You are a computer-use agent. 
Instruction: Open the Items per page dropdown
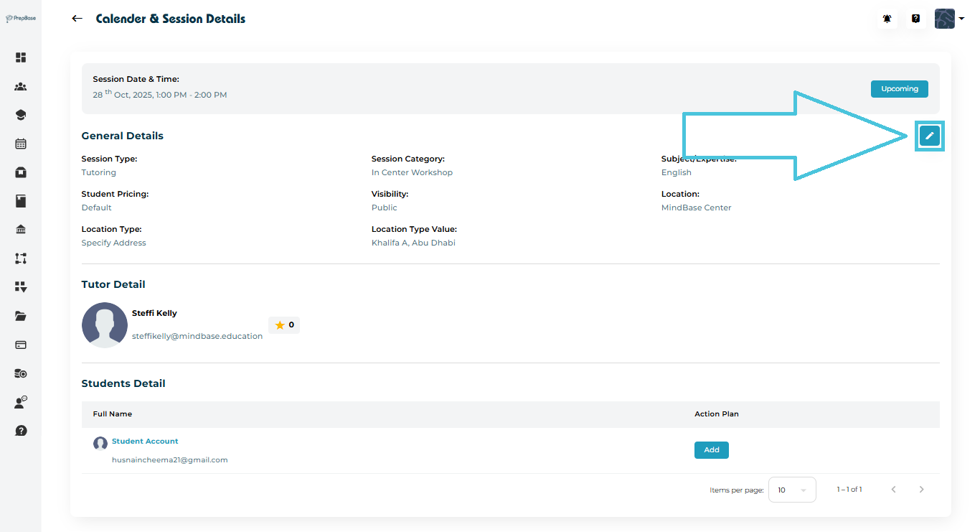click(792, 490)
